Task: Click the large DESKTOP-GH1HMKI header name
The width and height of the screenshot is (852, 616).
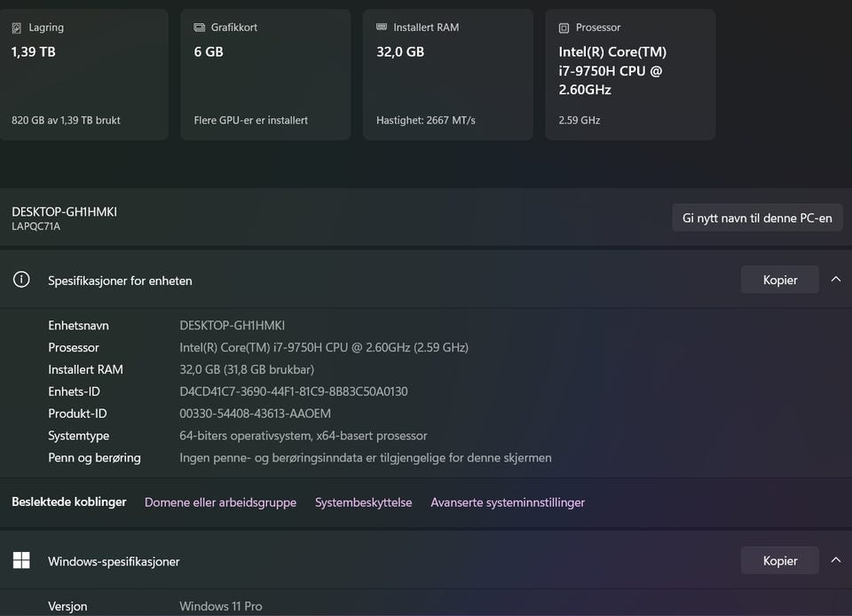Action: pyautogui.click(x=64, y=212)
